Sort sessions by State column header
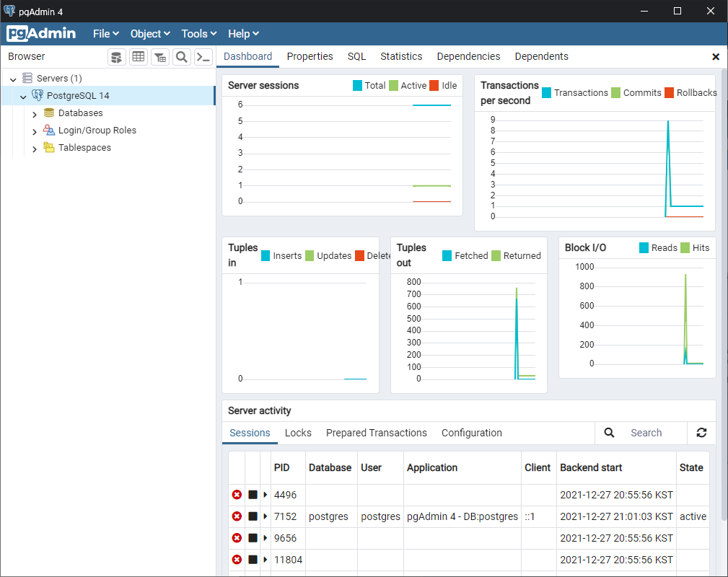Image resolution: width=728 pixels, height=577 pixels. 691,467
